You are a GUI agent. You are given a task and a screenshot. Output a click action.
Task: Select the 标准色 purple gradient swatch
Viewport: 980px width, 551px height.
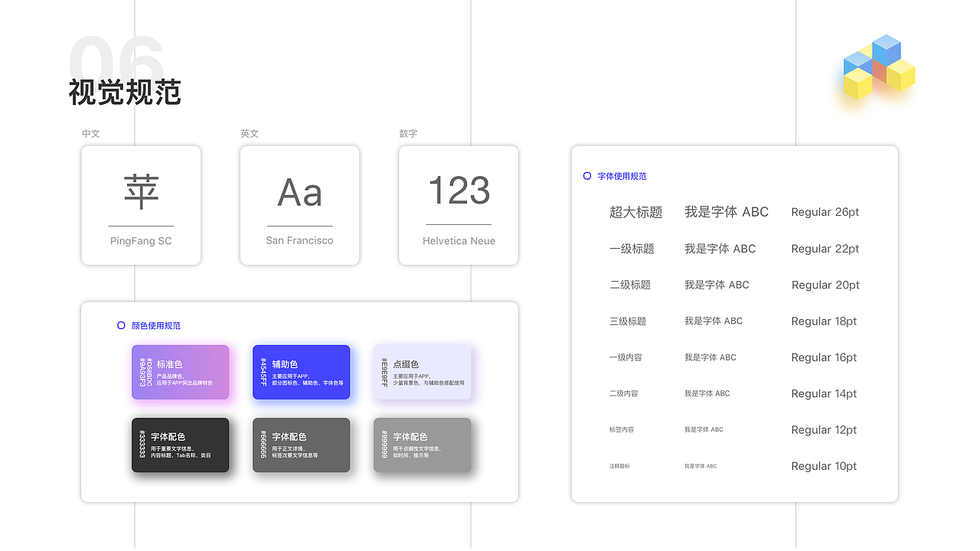180,372
